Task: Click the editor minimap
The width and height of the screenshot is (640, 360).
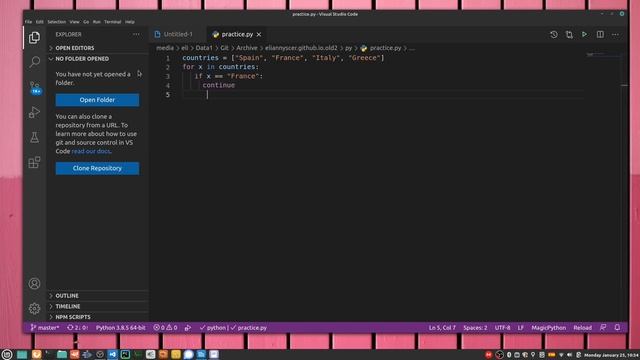Action: 603,55
